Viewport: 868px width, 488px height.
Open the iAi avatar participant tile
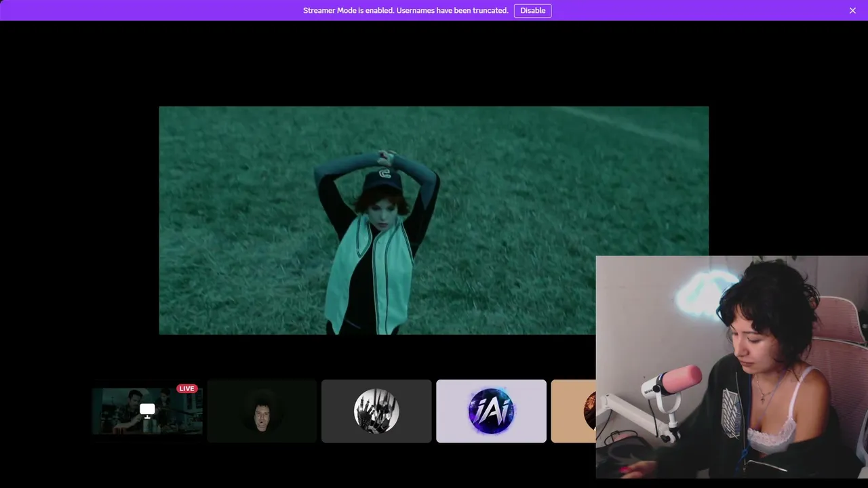(491, 411)
